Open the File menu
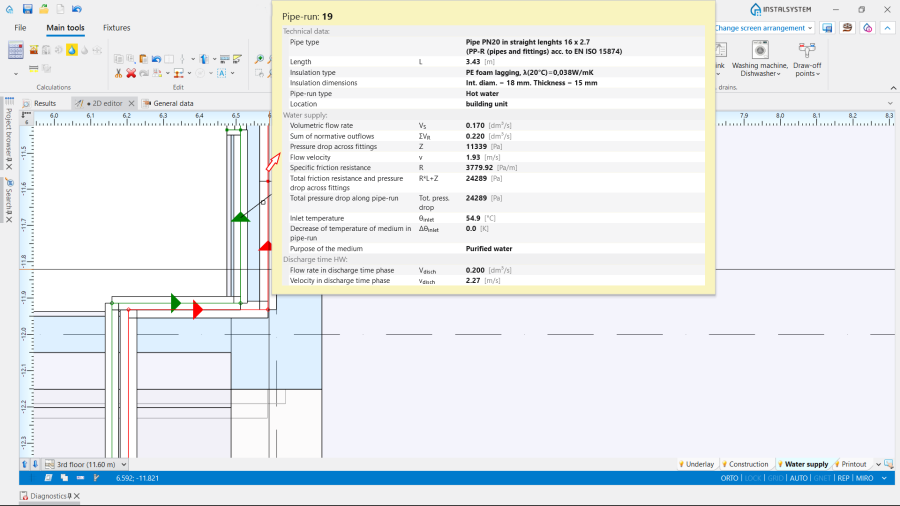This screenshot has width=900, height=506. coord(20,28)
